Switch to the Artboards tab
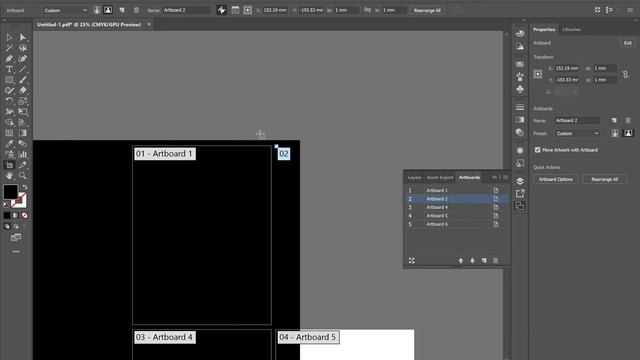Viewport: 640px width, 360px height. [x=469, y=178]
